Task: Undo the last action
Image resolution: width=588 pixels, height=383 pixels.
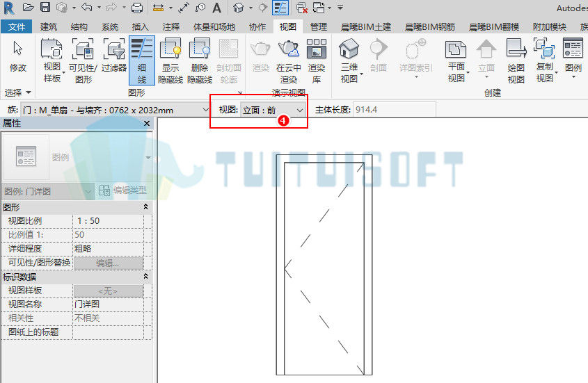Action: [86, 8]
